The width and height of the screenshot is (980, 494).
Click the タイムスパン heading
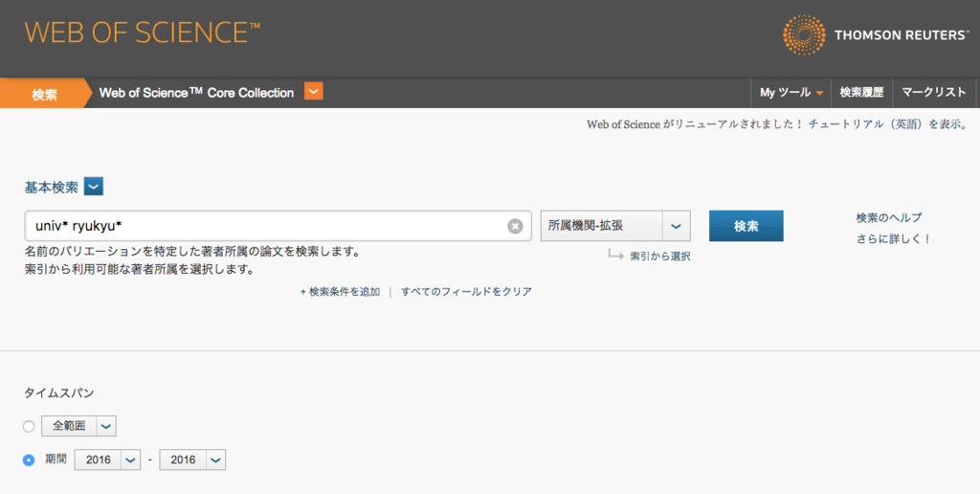pos(58,393)
